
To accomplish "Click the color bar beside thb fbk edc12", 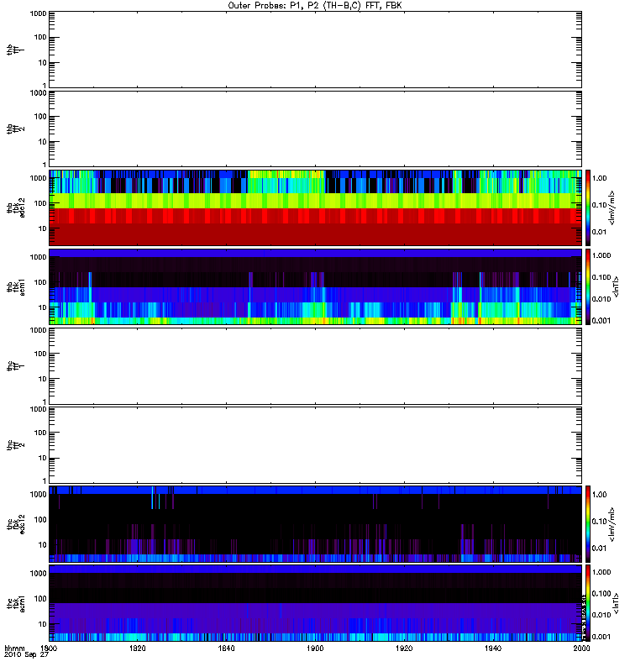I will point(588,207).
